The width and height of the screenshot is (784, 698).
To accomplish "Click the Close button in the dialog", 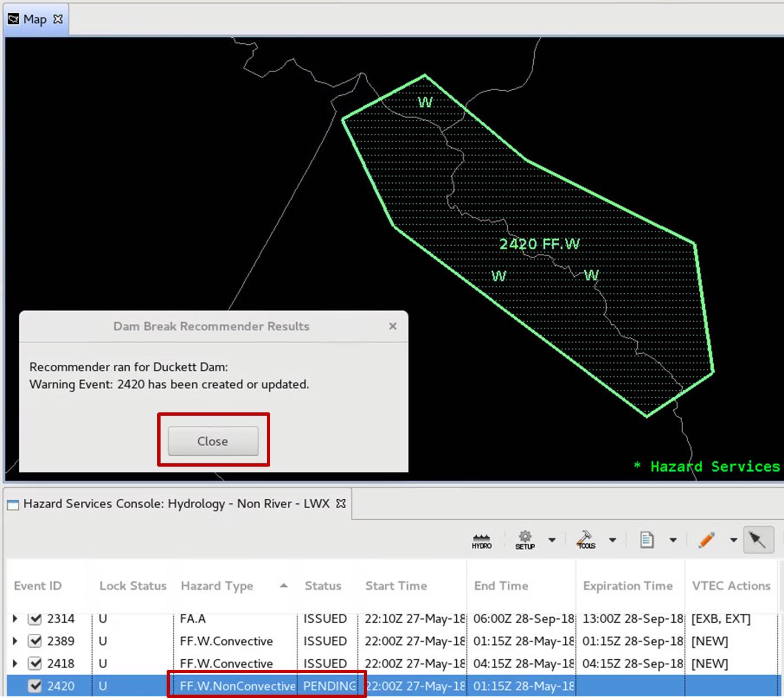I will (x=213, y=441).
